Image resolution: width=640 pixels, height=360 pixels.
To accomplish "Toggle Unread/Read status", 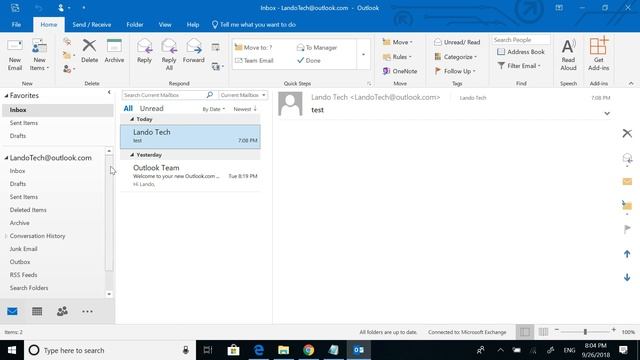I will tap(457, 42).
